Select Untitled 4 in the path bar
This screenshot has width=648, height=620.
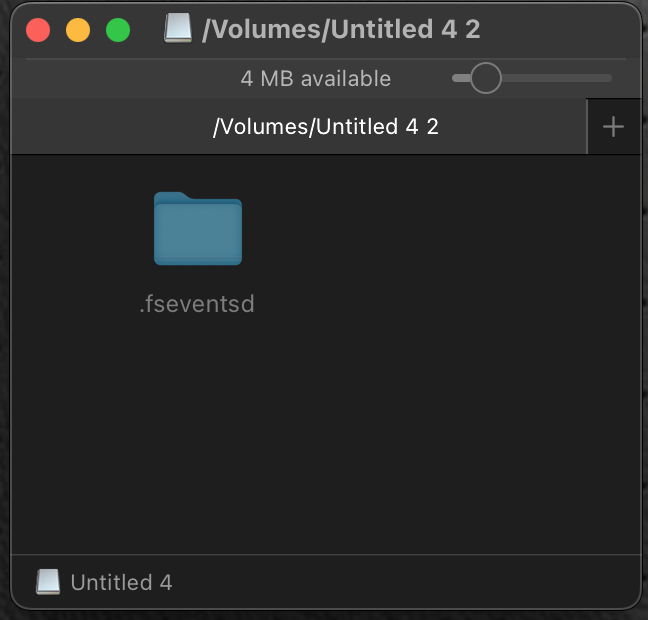click(121, 582)
